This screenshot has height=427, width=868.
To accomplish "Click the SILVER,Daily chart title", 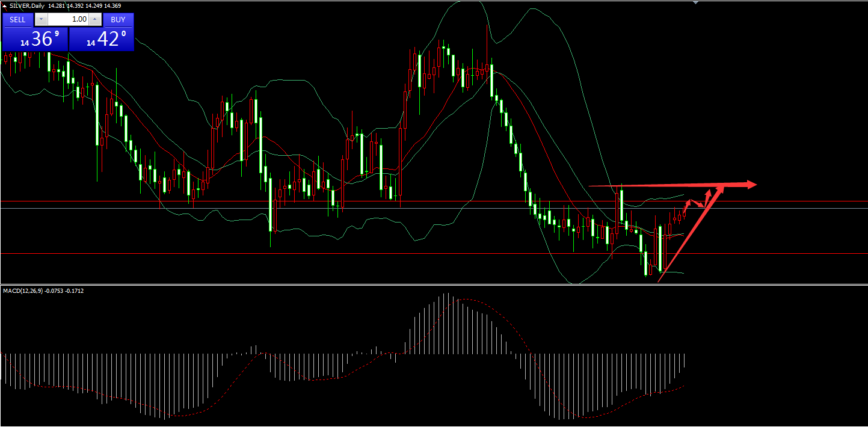I will tap(27, 6).
